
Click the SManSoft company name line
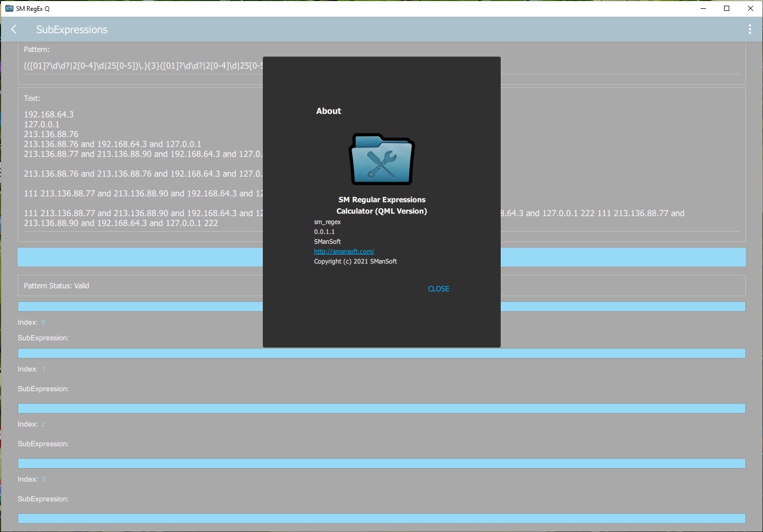(327, 242)
